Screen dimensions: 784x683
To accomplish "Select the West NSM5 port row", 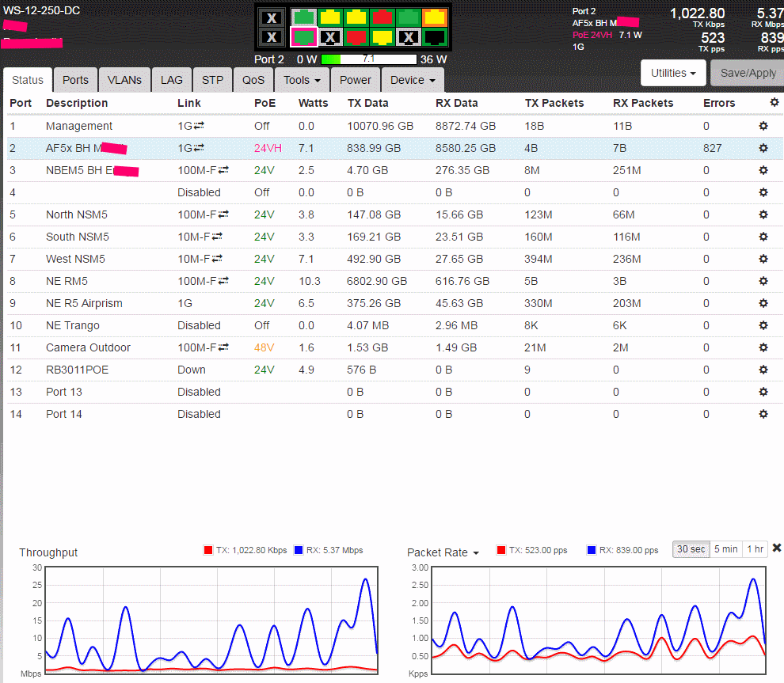I will pyautogui.click(x=75, y=259).
